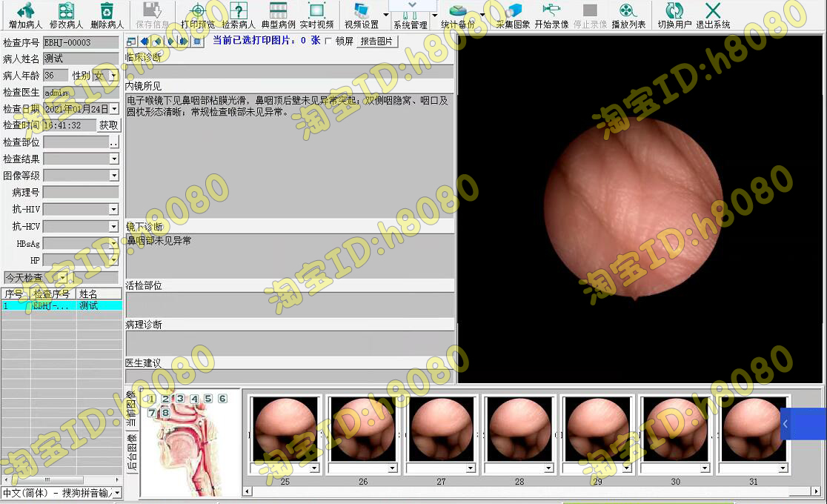The height and width of the screenshot is (504, 827).
Task: Click the 实时视频 (live video) icon
Action: 316,15
